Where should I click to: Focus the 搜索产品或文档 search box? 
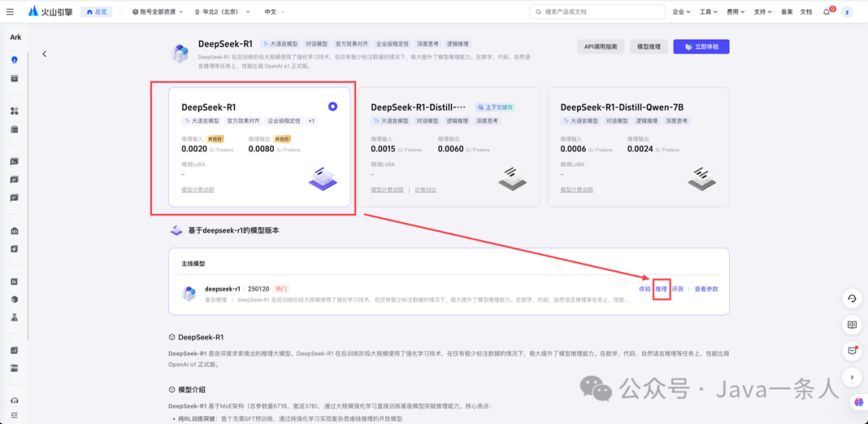[x=597, y=11]
